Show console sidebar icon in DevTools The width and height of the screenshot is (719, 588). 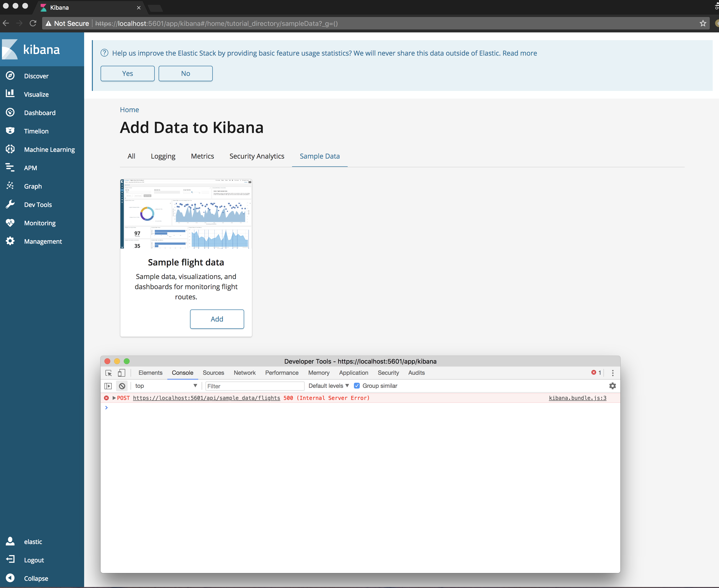(x=108, y=386)
